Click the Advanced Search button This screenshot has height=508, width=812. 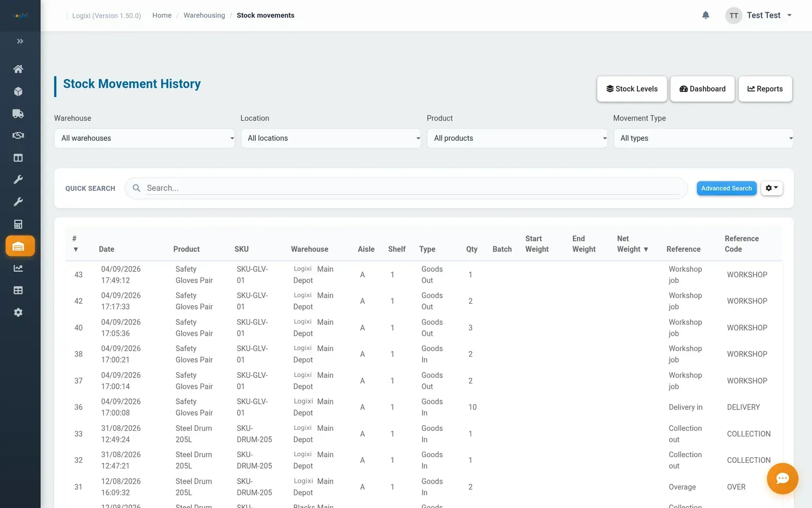(x=726, y=188)
